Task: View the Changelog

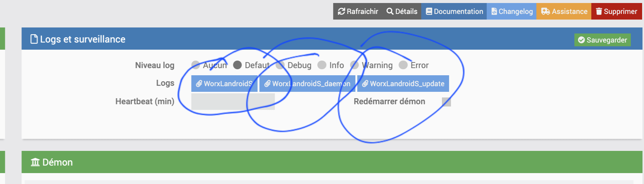Action: (512, 11)
